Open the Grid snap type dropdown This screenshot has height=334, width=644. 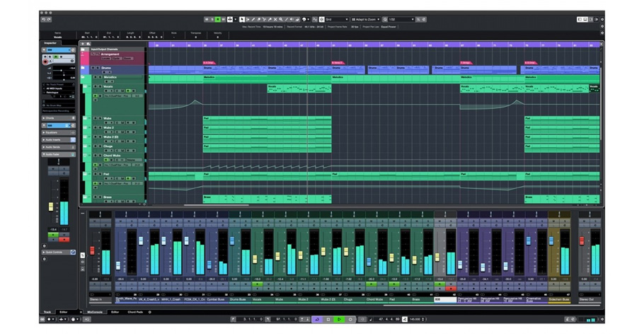[x=336, y=19]
